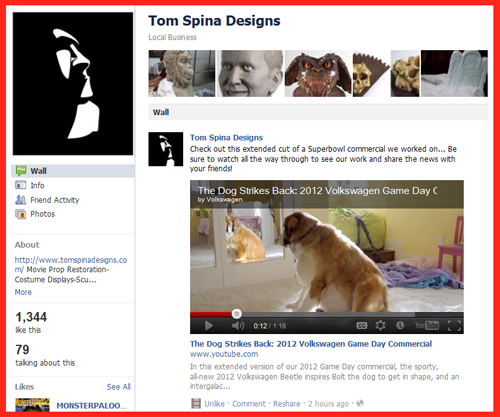Open the gray smiling face bust photo

tap(250, 73)
